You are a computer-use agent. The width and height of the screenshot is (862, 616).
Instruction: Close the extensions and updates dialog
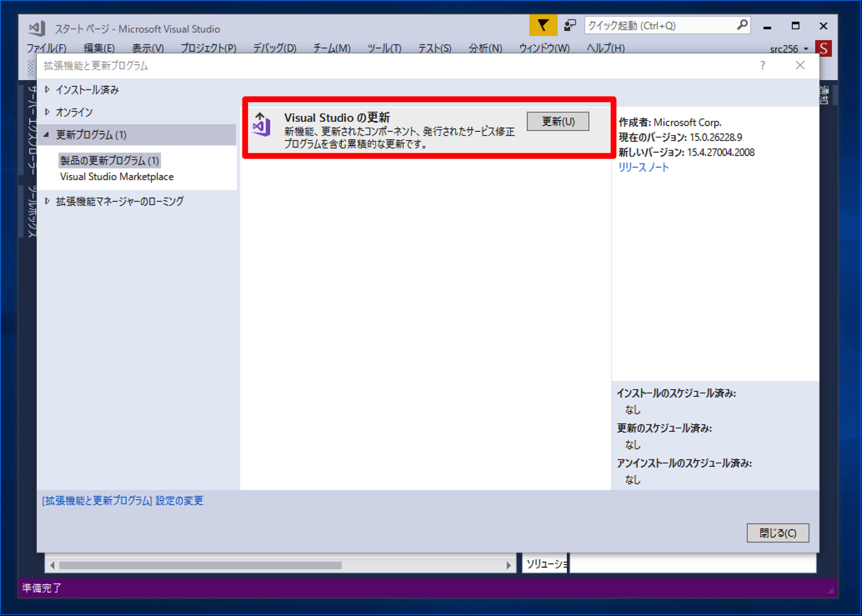click(x=800, y=65)
